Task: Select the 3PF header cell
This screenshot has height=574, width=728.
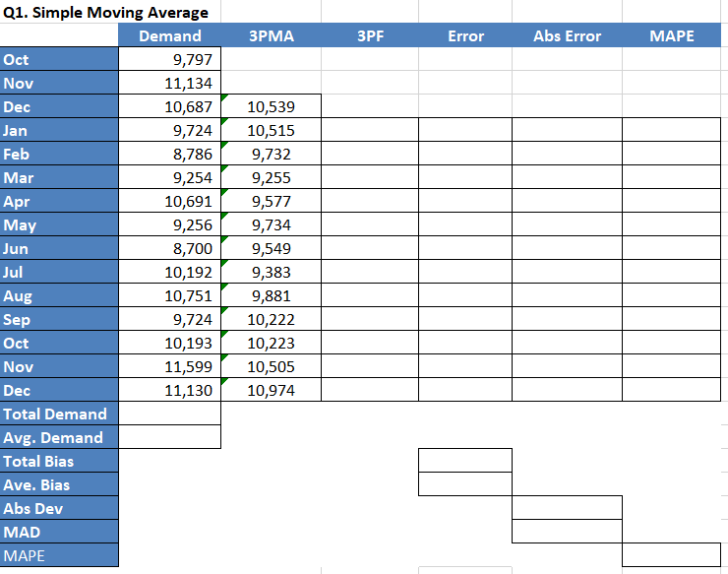Action: (370, 35)
